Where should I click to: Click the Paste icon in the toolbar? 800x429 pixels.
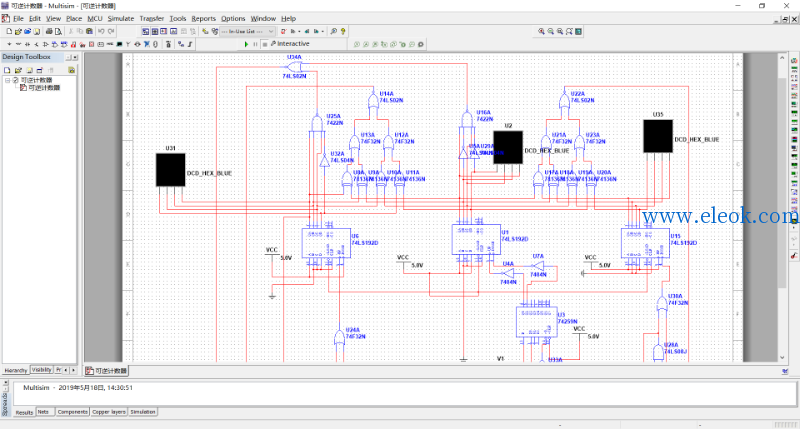point(89,31)
